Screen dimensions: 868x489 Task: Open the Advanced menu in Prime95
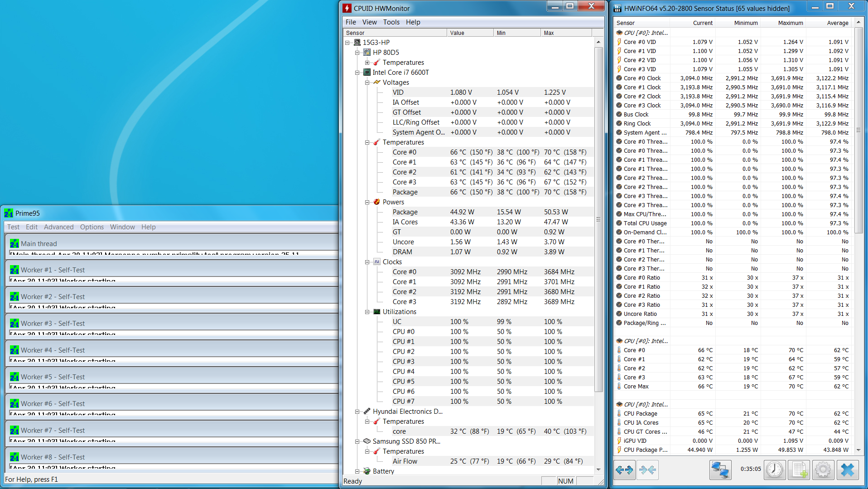coord(58,227)
